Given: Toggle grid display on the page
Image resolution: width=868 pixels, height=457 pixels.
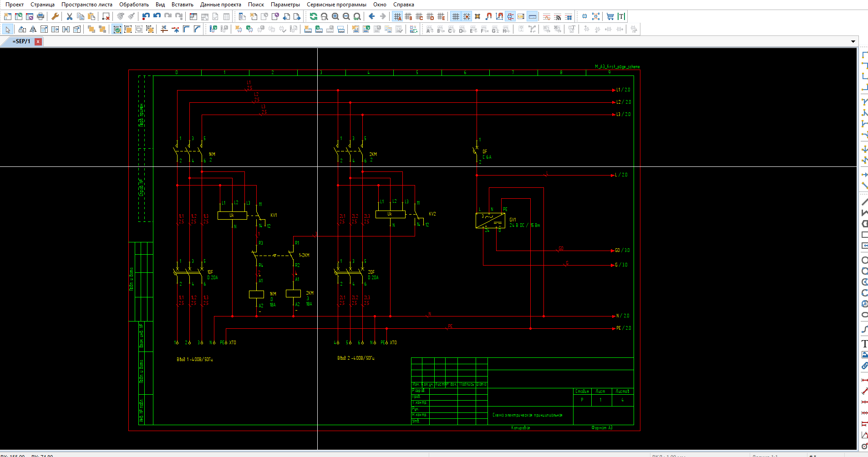Looking at the screenshot, I should click(456, 16).
